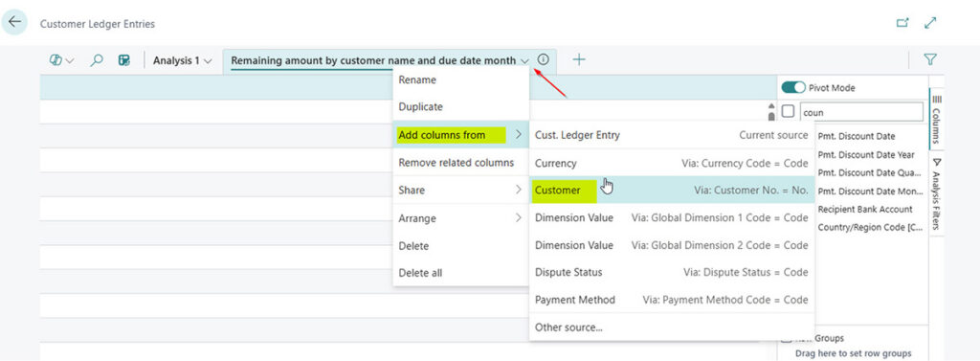Open the Analysis Filters side tab
This screenshot has height=361, width=980.
pyautogui.click(x=936, y=194)
